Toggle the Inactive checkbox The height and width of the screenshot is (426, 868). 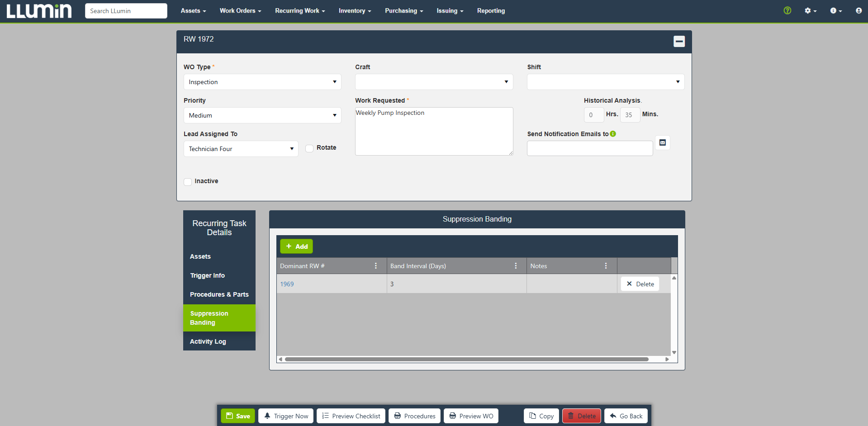188,182
